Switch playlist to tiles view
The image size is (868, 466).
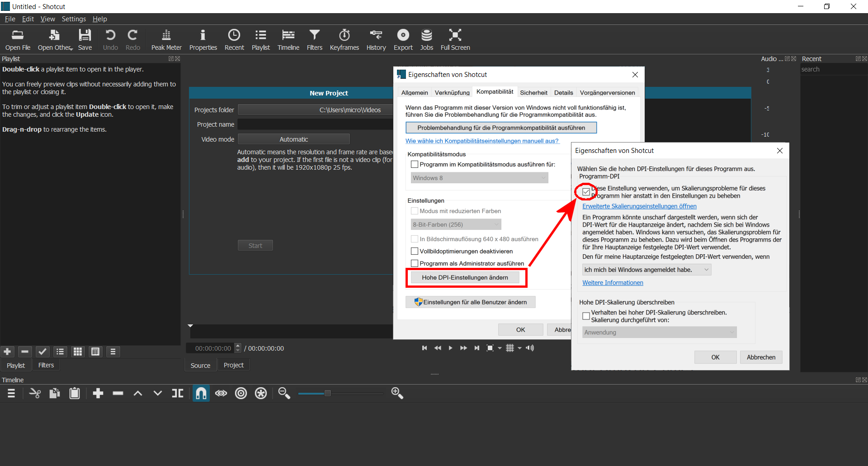tap(78, 352)
